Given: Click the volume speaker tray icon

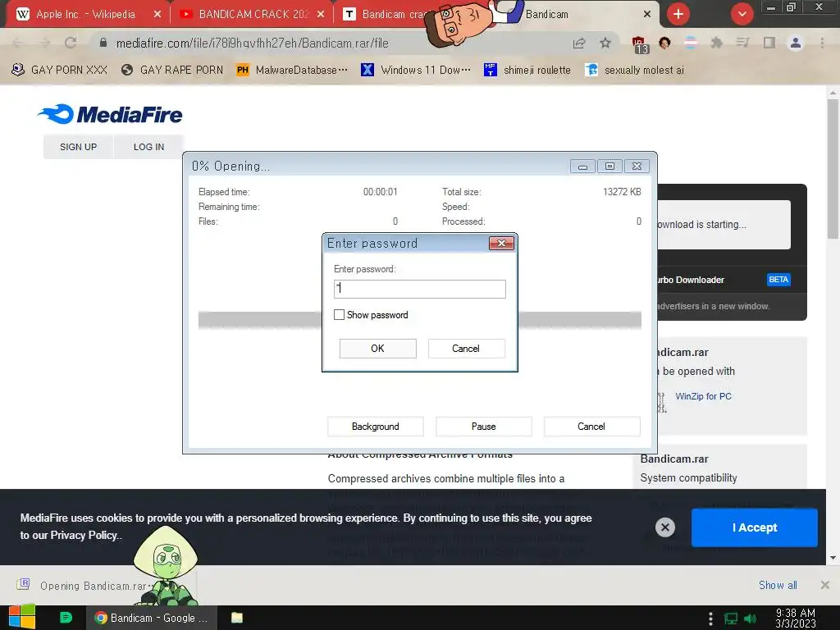Looking at the screenshot, I should pos(750,619).
